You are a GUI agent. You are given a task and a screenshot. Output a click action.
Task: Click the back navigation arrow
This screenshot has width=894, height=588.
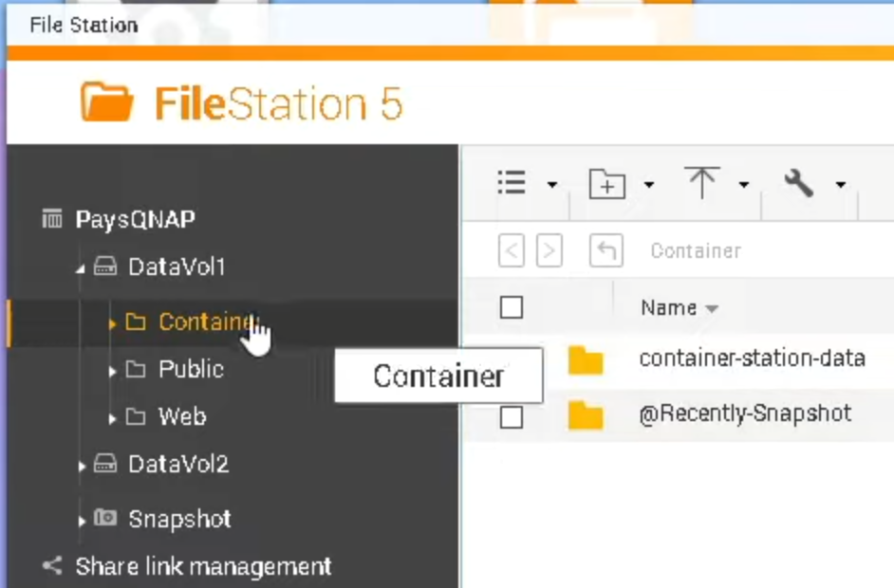[512, 251]
